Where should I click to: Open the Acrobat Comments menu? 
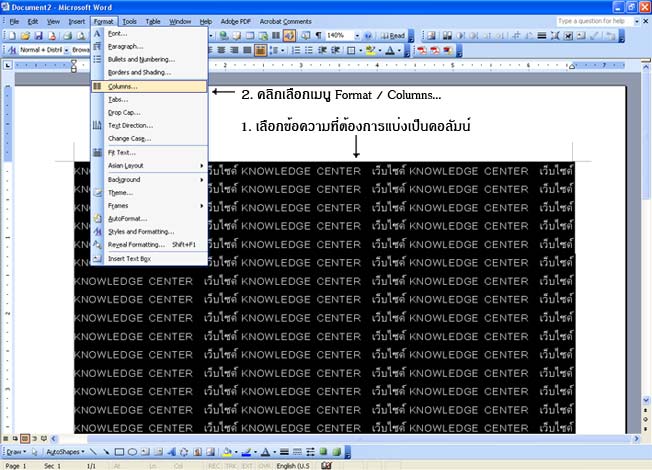click(285, 21)
